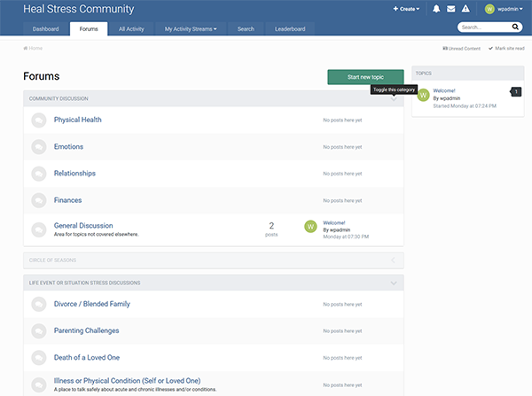Click wpadmin avatar in General Discussion row

tap(310, 227)
